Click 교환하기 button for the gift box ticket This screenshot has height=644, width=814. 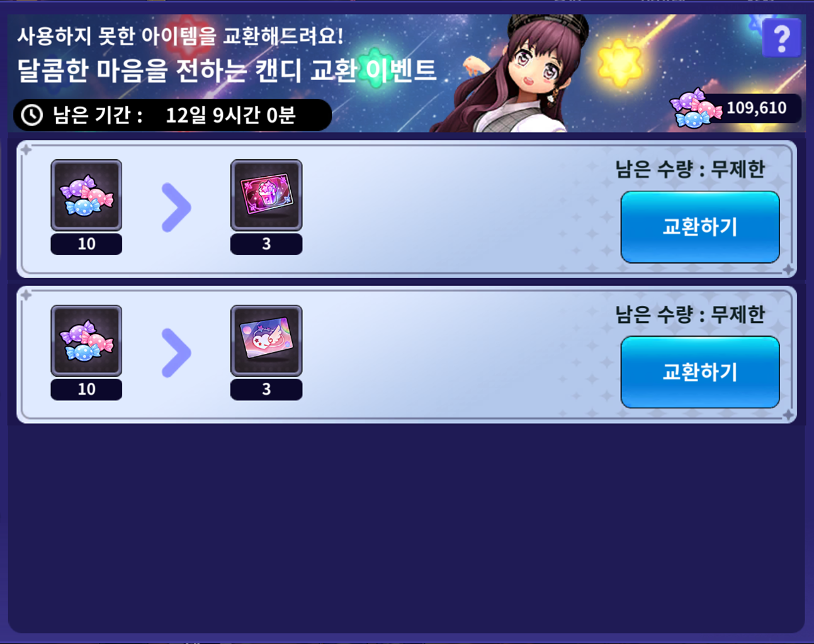point(700,227)
